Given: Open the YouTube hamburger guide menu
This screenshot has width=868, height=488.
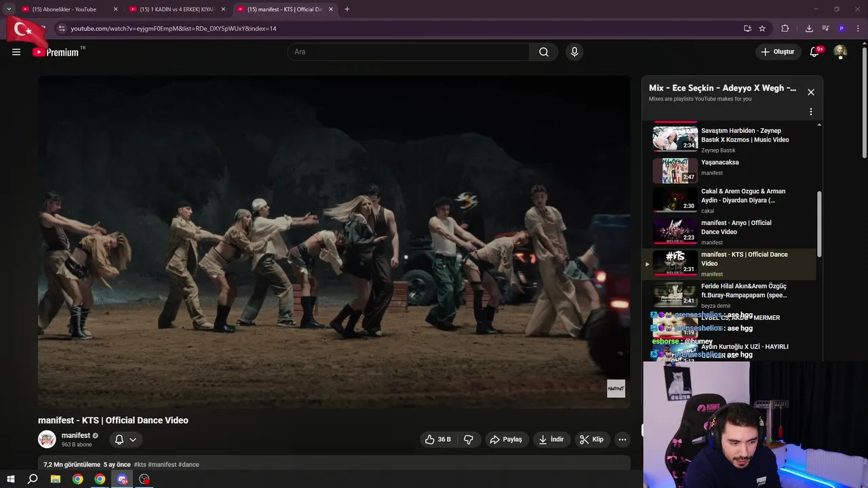Looking at the screenshot, I should point(16,52).
